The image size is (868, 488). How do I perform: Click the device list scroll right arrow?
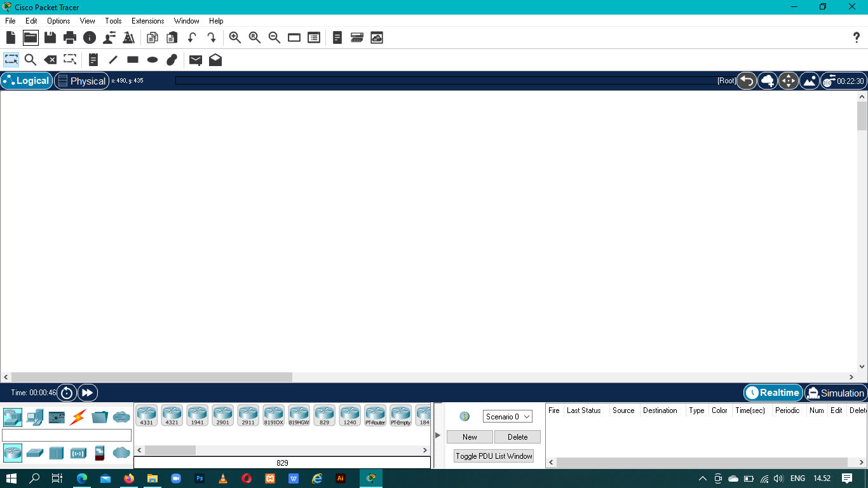tap(426, 451)
